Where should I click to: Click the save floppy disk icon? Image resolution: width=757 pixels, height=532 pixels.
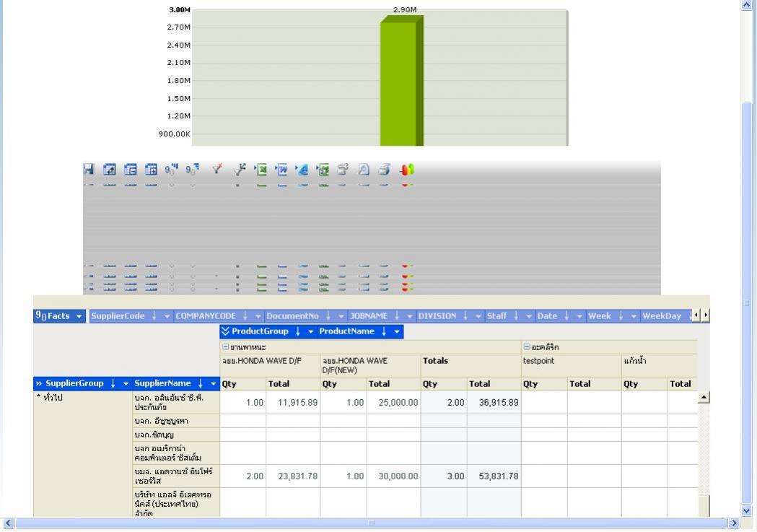point(88,169)
